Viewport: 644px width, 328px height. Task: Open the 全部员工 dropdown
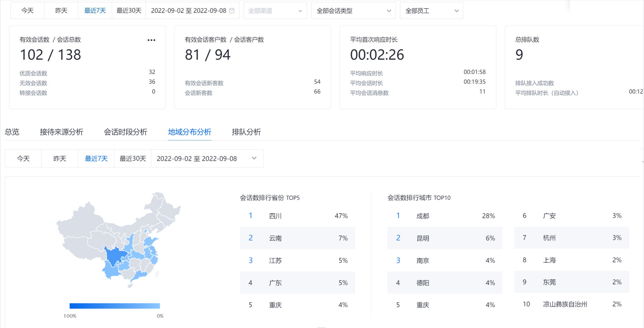coord(431,11)
